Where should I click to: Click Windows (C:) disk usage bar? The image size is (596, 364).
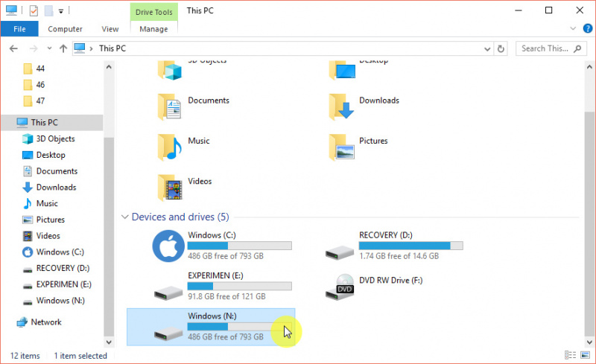[x=239, y=246]
